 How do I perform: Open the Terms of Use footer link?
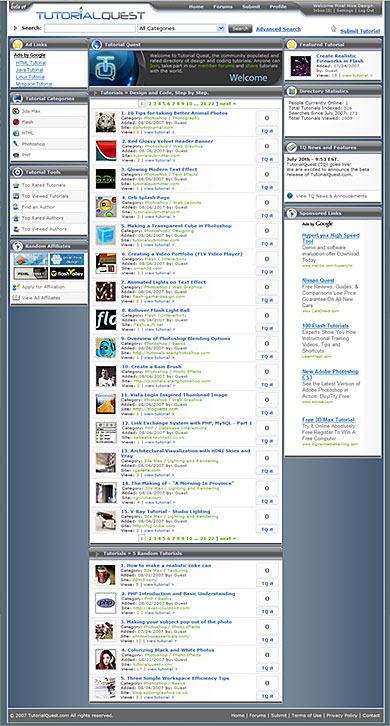(x=307, y=716)
